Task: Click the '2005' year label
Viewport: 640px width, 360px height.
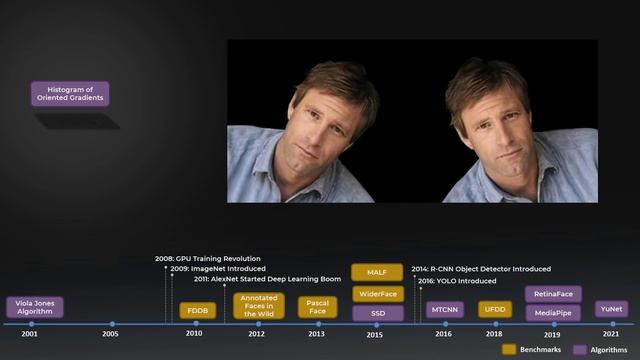Action: click(x=110, y=334)
